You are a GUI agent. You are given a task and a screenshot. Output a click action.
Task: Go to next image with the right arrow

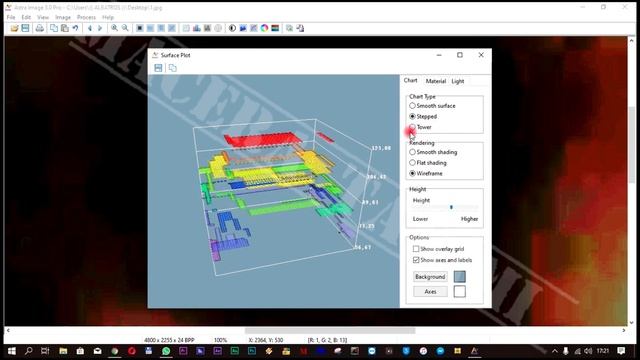100,28
